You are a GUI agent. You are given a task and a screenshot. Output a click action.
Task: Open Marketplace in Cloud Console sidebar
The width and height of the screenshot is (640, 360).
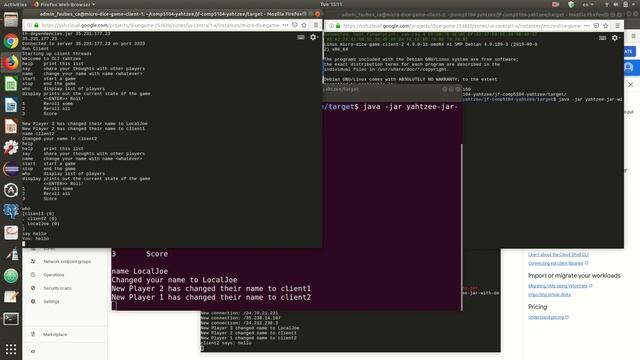tap(55, 334)
